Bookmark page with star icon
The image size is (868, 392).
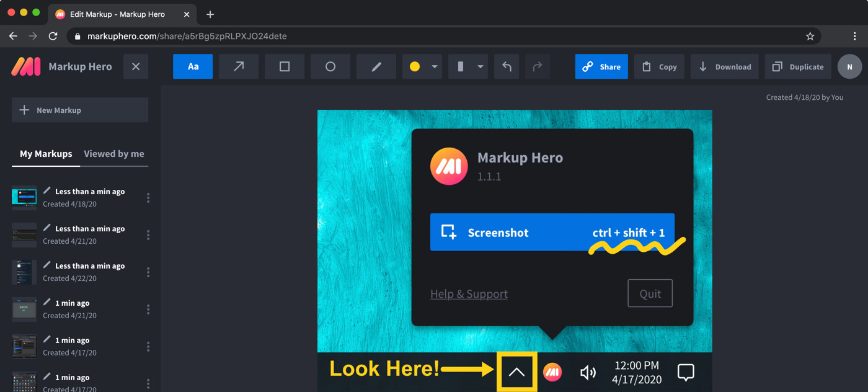pos(810,36)
